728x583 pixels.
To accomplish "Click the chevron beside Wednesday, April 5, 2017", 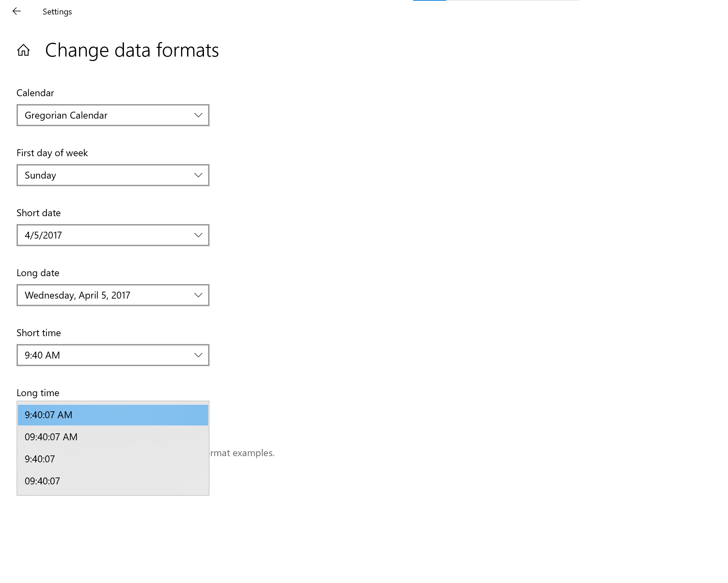I will (x=198, y=295).
